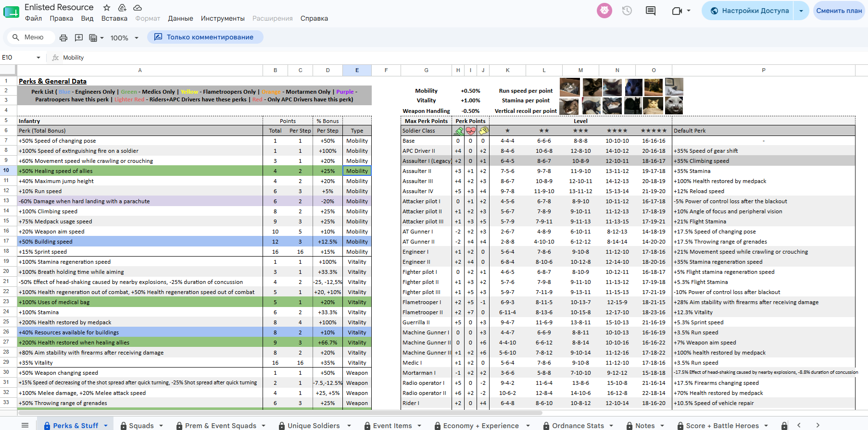The height and width of the screenshot is (430, 868).
Task: Open Perks & Stuff tab options arrow
Action: click(106, 426)
